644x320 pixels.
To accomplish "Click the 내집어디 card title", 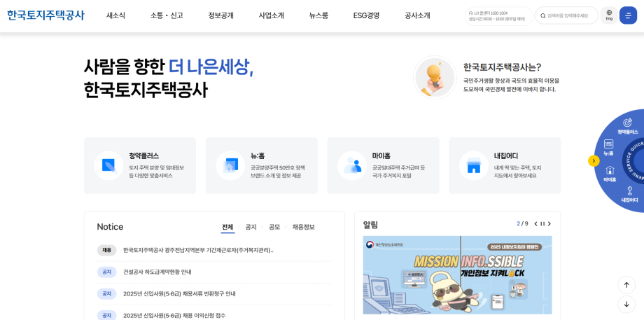I will point(506,156).
